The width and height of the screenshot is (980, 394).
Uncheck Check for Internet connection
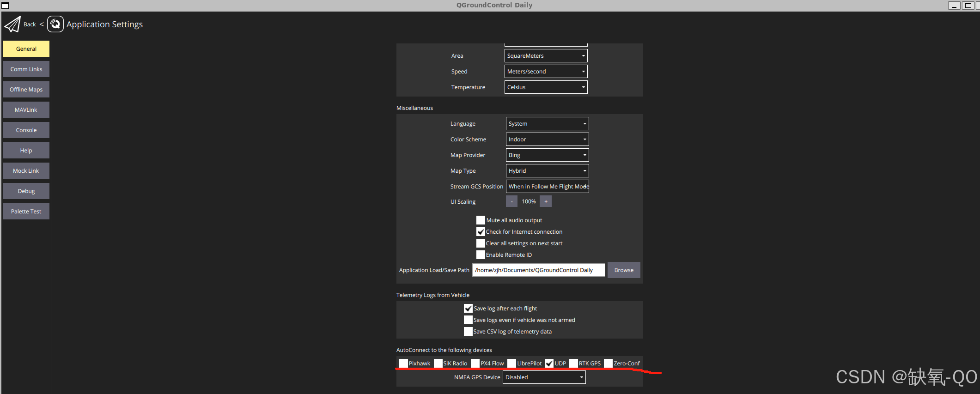481,232
